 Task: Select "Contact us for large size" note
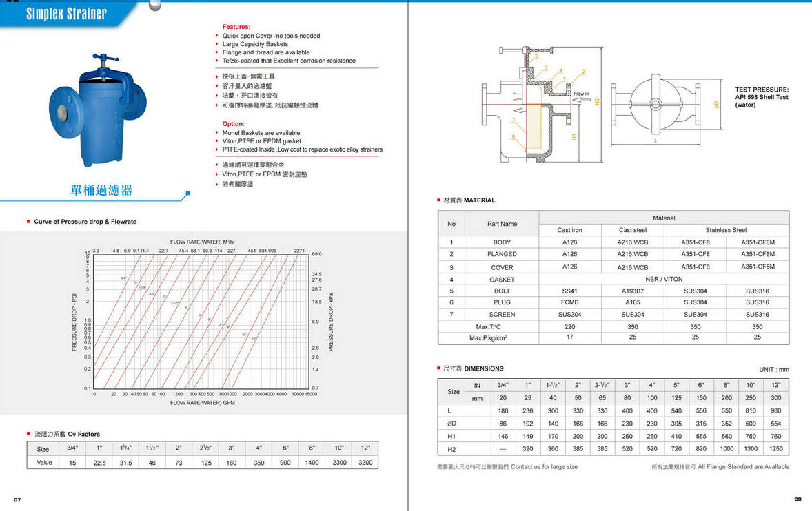545,466
